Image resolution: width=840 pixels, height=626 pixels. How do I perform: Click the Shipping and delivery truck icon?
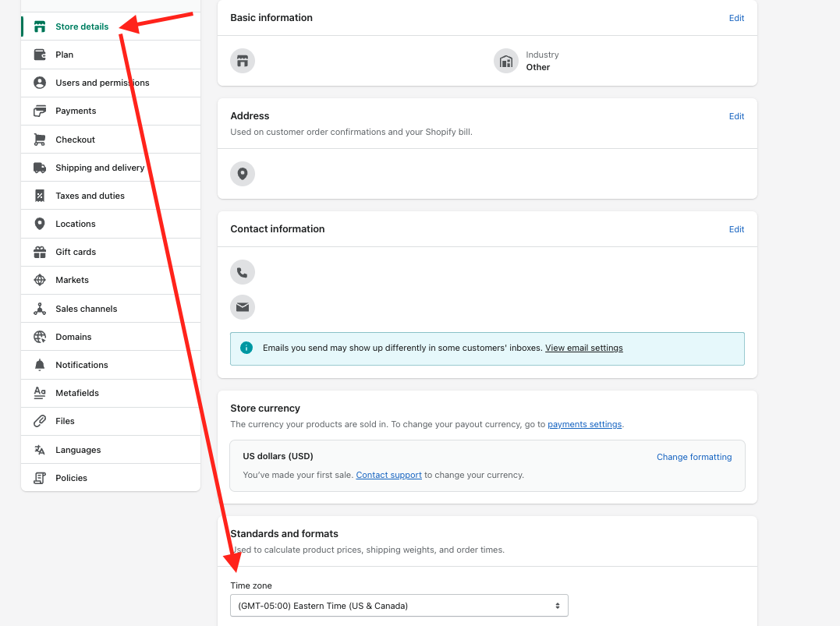click(x=40, y=168)
